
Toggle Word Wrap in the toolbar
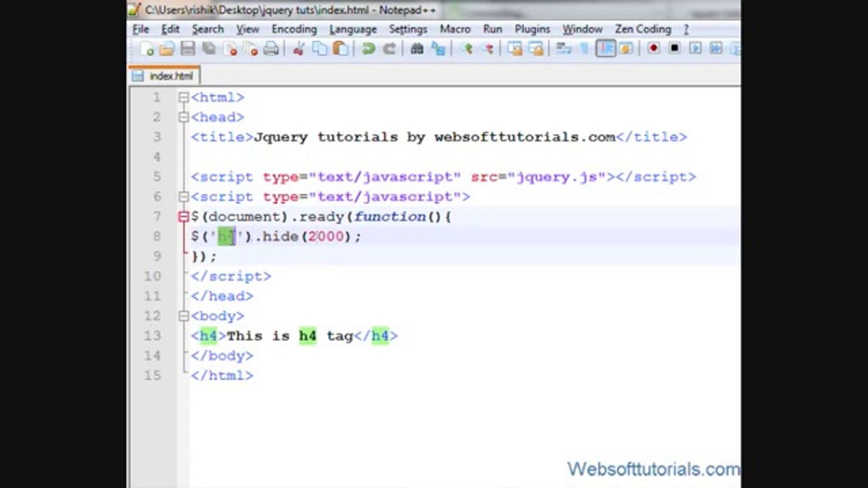pos(564,49)
